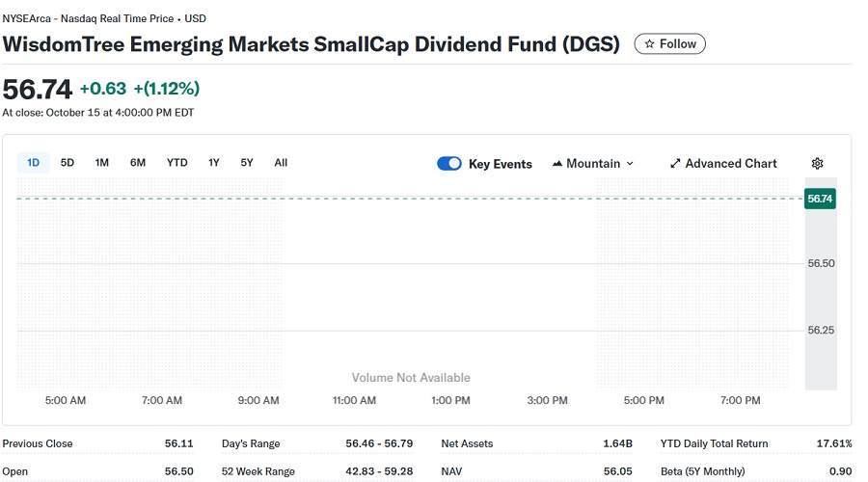Open chart settings gear icon
Screen dimensions: 868x482
(x=817, y=163)
